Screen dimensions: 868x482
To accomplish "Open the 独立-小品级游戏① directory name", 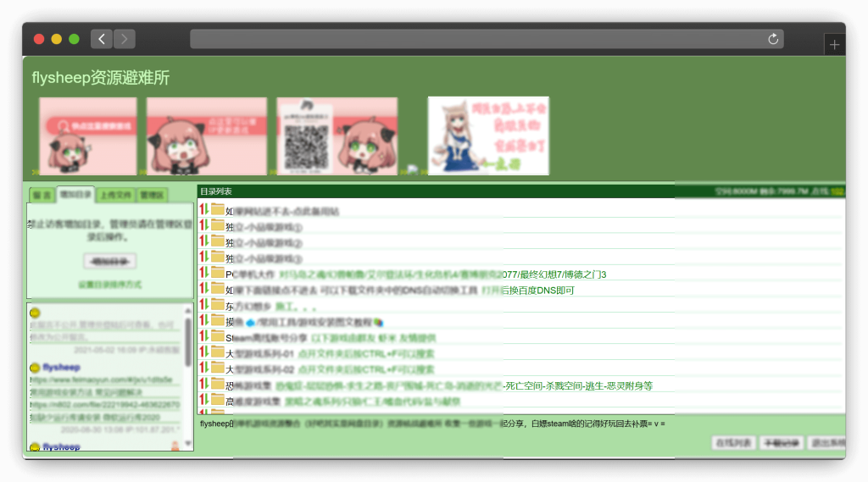I will [264, 227].
